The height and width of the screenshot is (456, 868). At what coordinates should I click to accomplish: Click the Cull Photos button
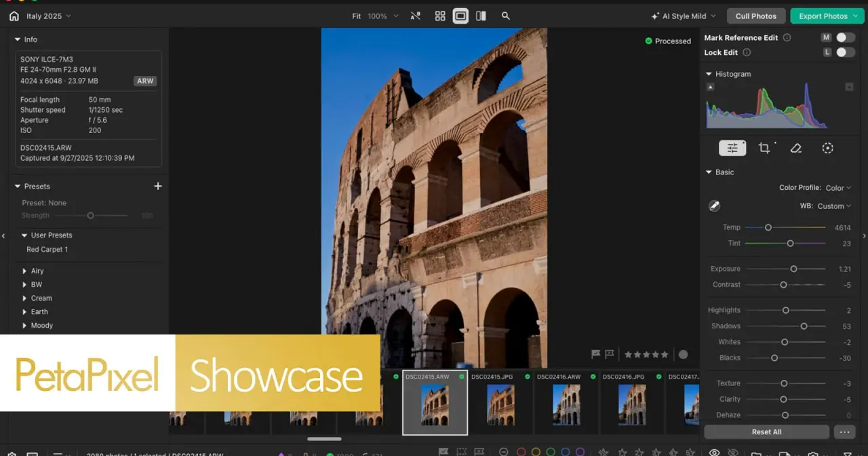point(755,16)
